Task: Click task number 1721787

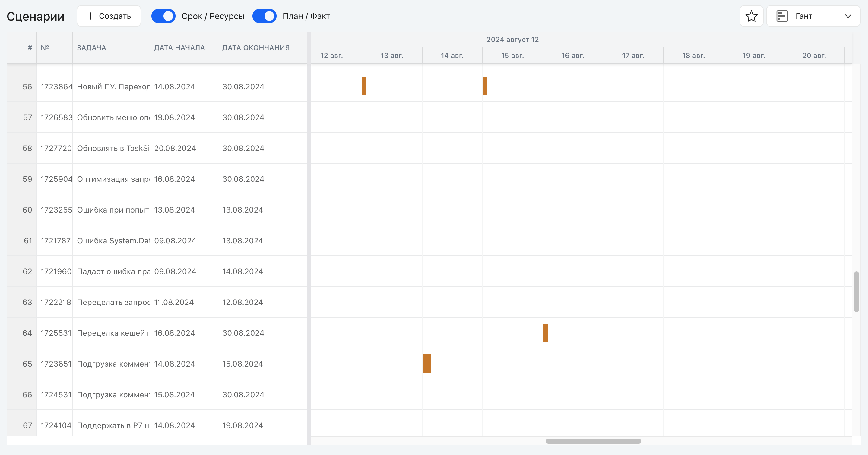Action: pos(55,241)
